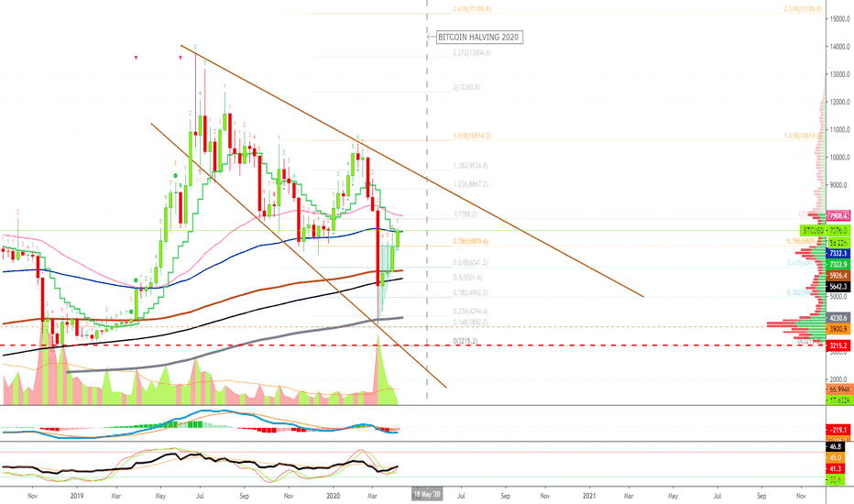Click the 17.632K volume tag
The image size is (854, 504).
(839, 400)
